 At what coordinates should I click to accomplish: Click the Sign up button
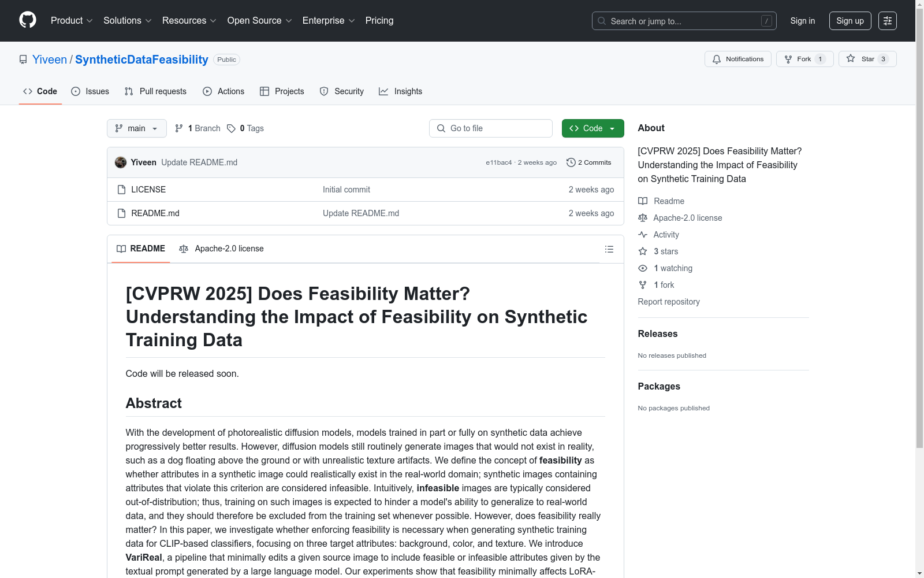coord(850,21)
